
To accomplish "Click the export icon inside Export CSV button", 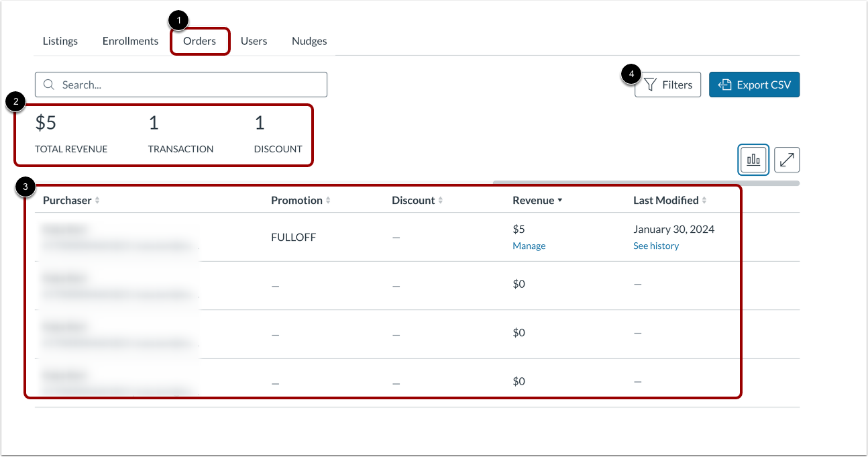I will click(724, 85).
